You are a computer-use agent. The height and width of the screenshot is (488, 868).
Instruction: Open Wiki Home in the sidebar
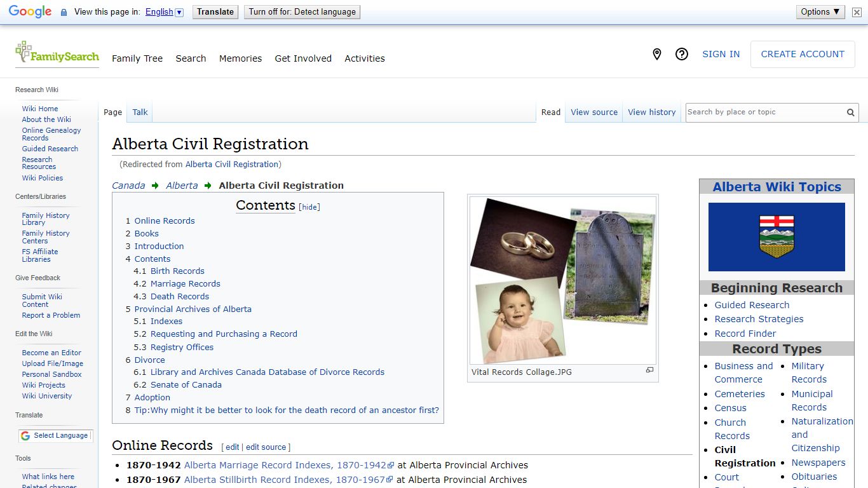(x=40, y=109)
